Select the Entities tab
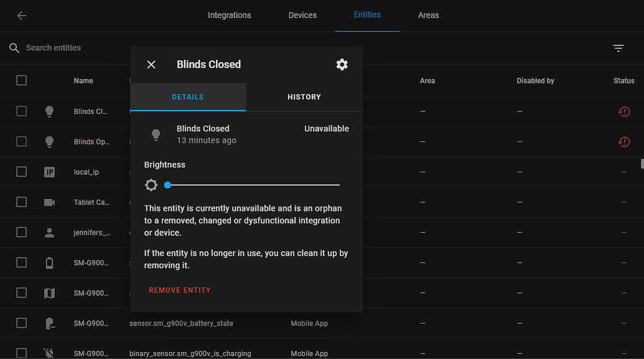 tap(367, 15)
